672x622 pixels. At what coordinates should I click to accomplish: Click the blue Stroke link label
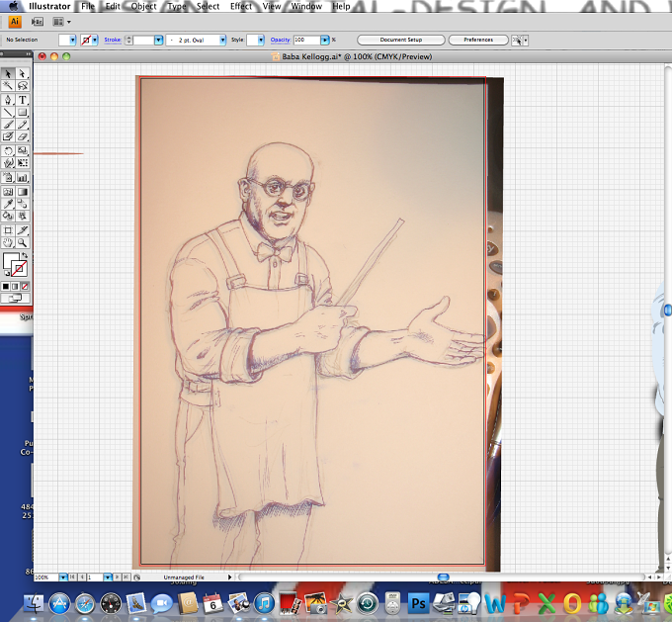pos(113,40)
